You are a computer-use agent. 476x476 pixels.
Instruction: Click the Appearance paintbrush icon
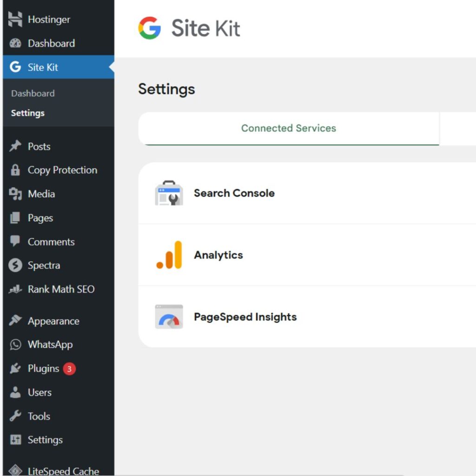tap(15, 320)
